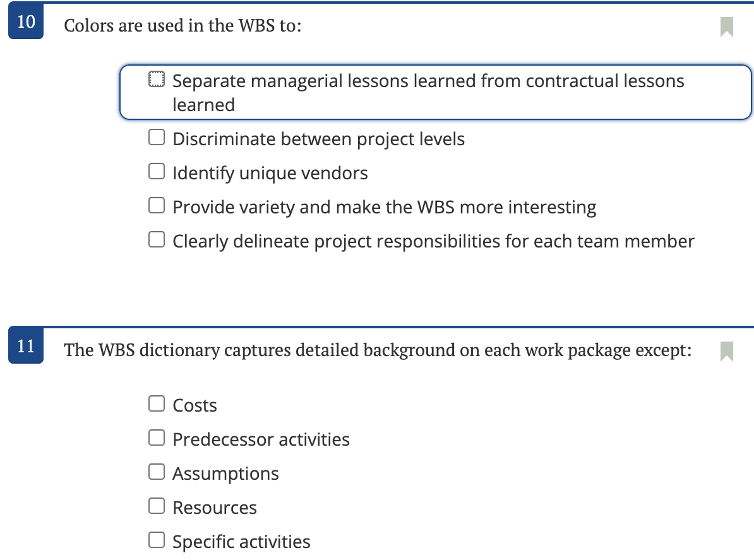Select the 'Costs' answer option
Image resolution: width=754 pixels, height=560 pixels.
[156, 403]
